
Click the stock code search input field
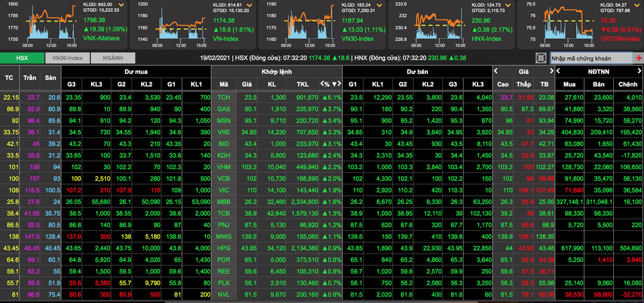tap(591, 58)
